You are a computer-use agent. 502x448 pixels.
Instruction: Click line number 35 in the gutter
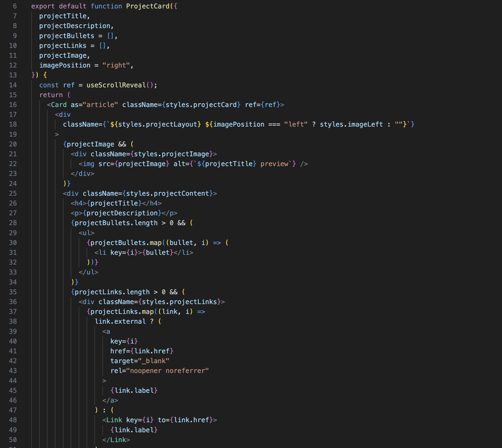click(x=13, y=292)
